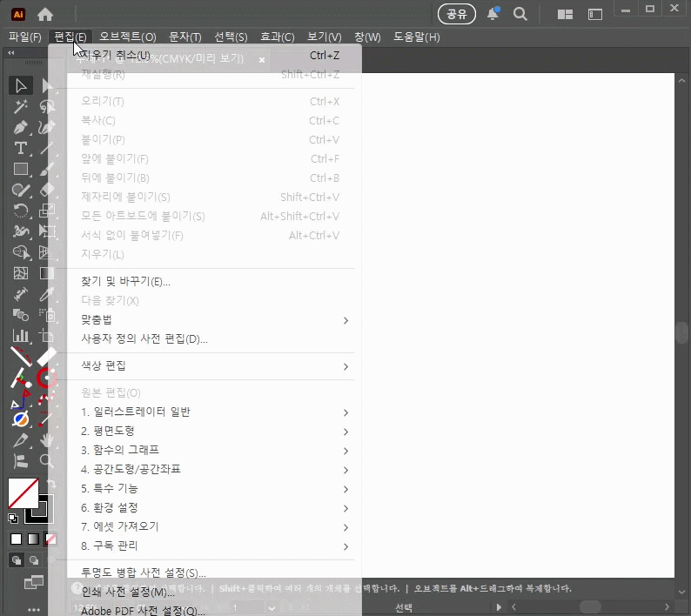Select the Shaper tool

pyautogui.click(x=21, y=190)
